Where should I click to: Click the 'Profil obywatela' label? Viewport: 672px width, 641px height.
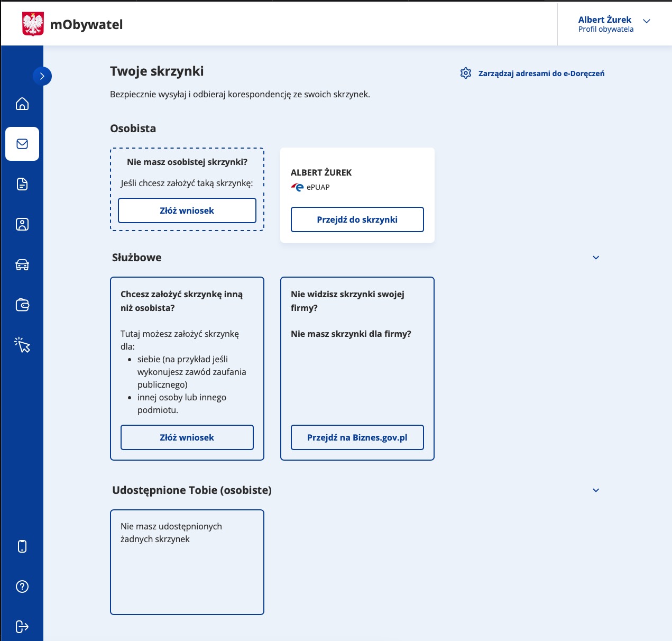tap(606, 29)
